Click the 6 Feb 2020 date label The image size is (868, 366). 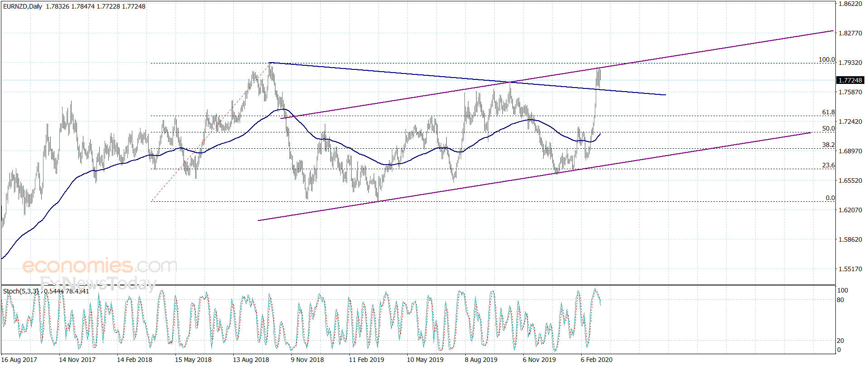click(x=597, y=360)
